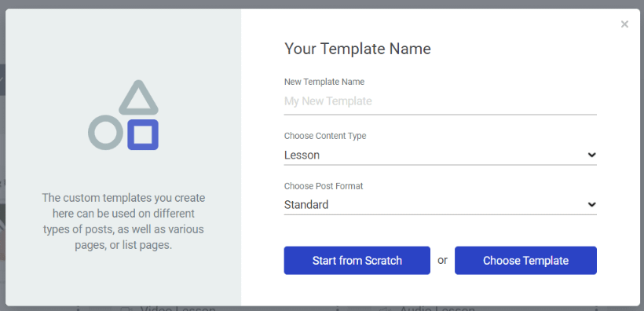
Task: Click the New Template Name input field
Action: 440,101
